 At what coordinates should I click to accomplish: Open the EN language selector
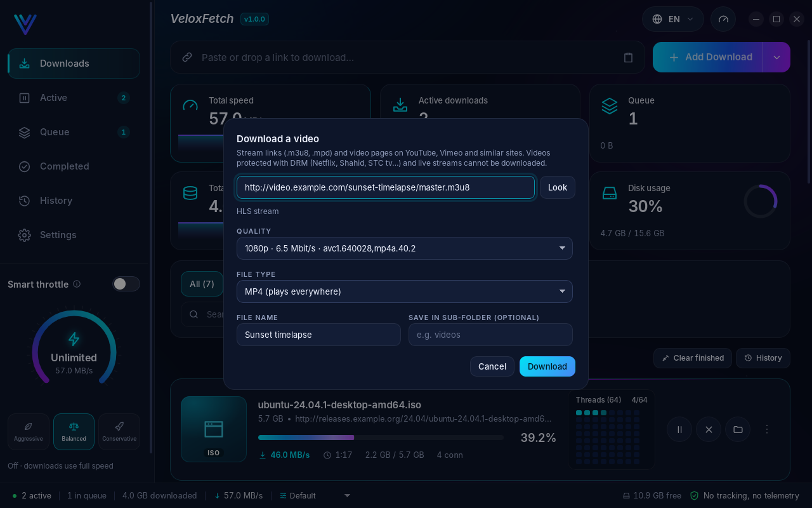tap(673, 19)
